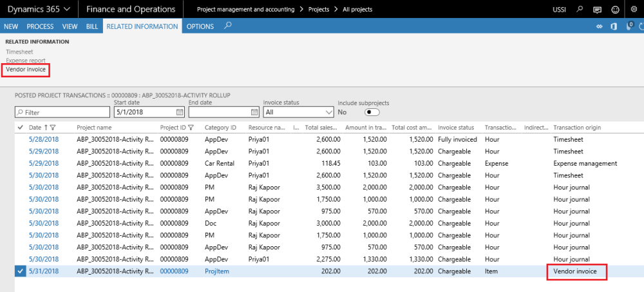644x292 pixels.
Task: Open the messages notification icon
Action: (597, 9)
